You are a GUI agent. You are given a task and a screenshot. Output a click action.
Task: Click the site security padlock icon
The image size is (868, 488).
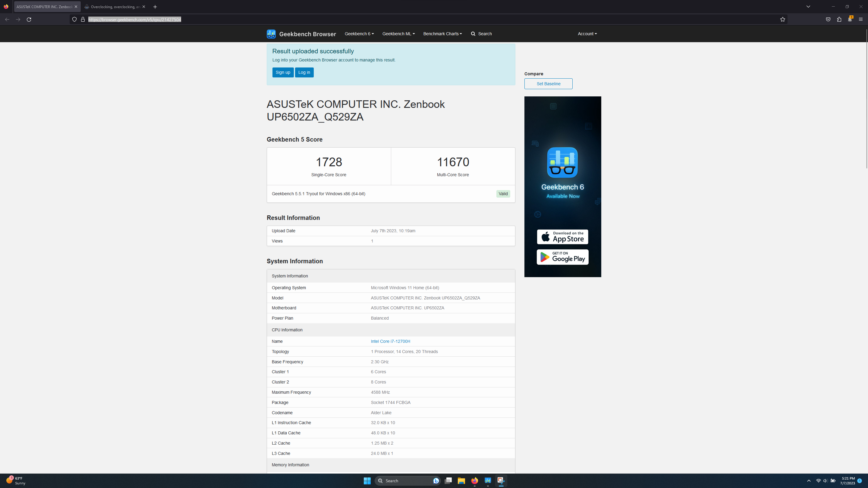83,20
